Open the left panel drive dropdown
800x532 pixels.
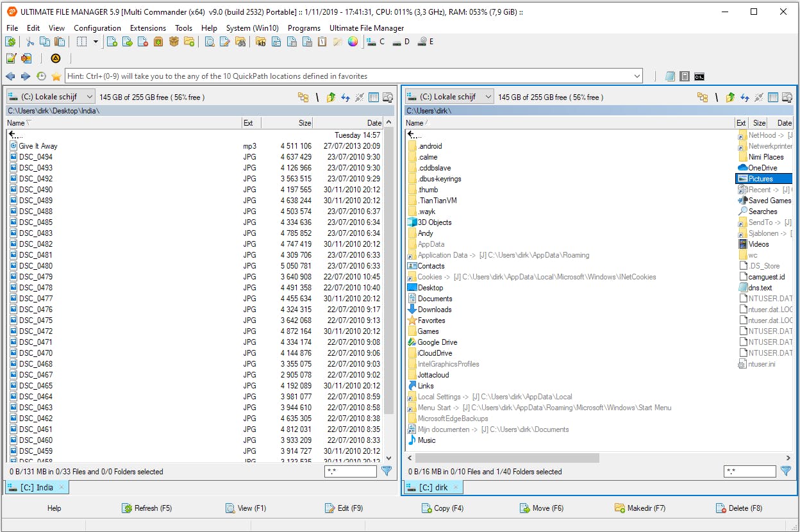pyautogui.click(x=51, y=97)
